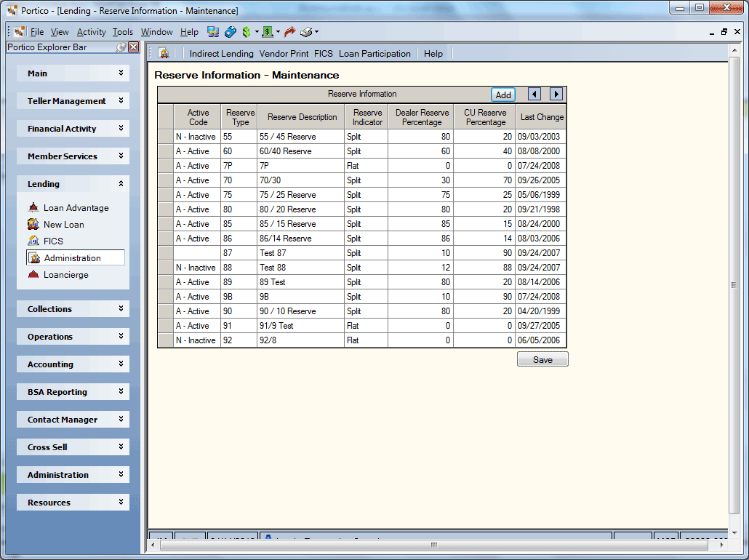Viewport: 749px width, 560px height.
Task: Open the Indirect Lending menu
Action: pos(221,54)
